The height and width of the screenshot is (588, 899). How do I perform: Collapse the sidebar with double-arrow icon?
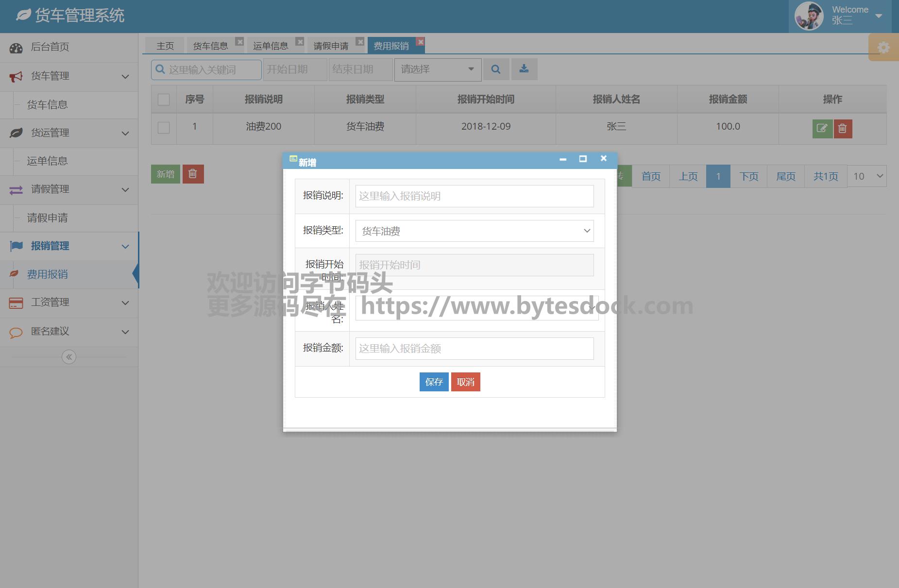pos(69,357)
